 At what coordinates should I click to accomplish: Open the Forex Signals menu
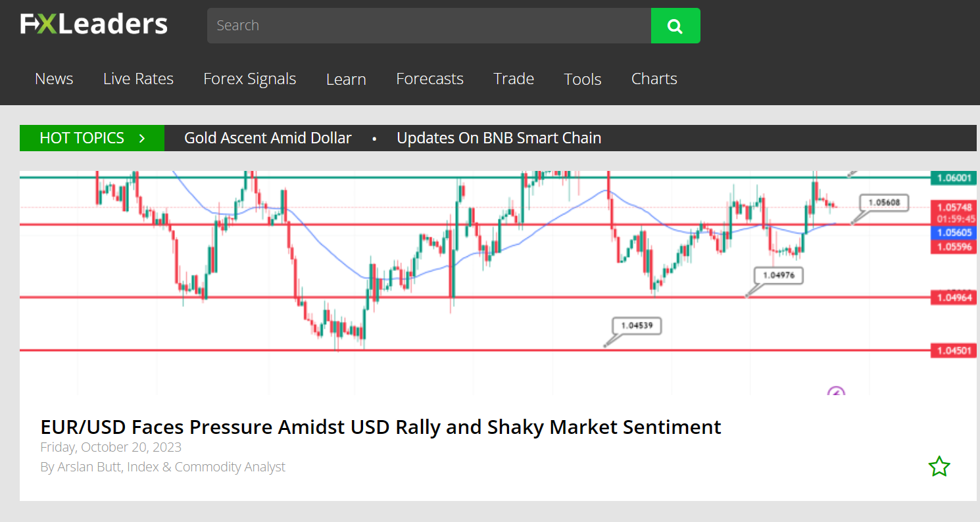click(250, 78)
